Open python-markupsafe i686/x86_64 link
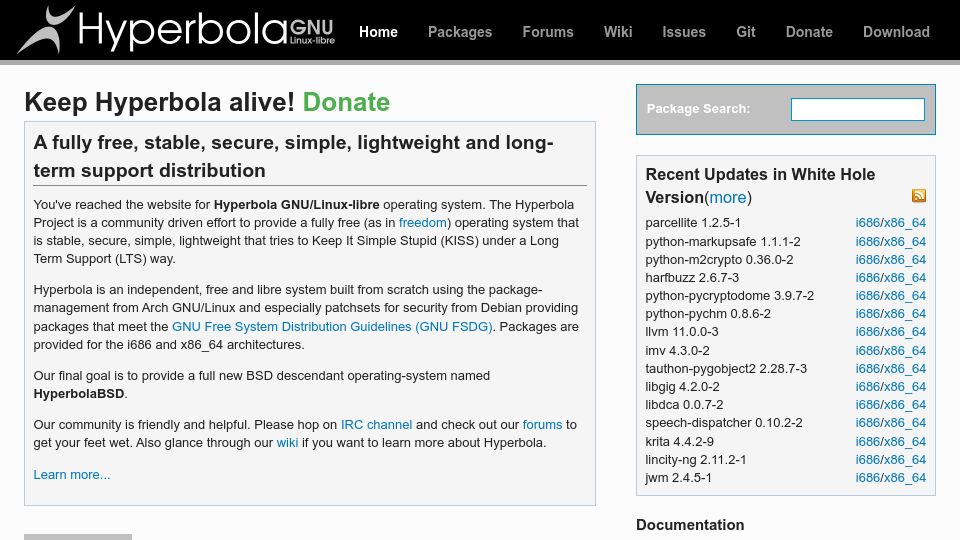The width and height of the screenshot is (960, 540). 891,241
